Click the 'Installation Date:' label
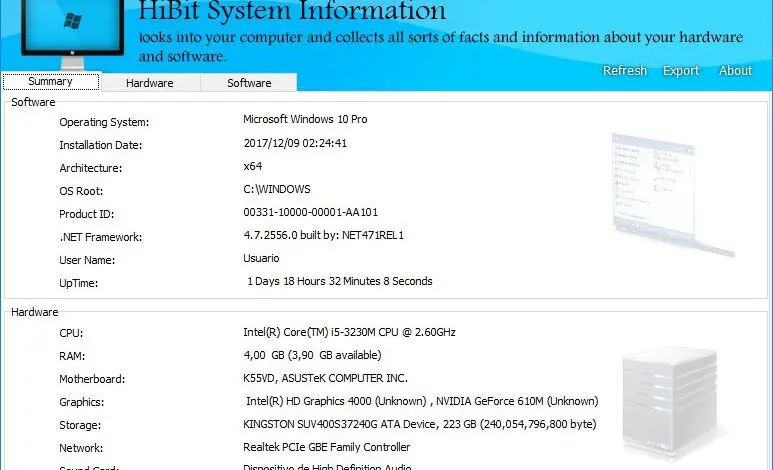This screenshot has height=470, width=773. point(101,145)
